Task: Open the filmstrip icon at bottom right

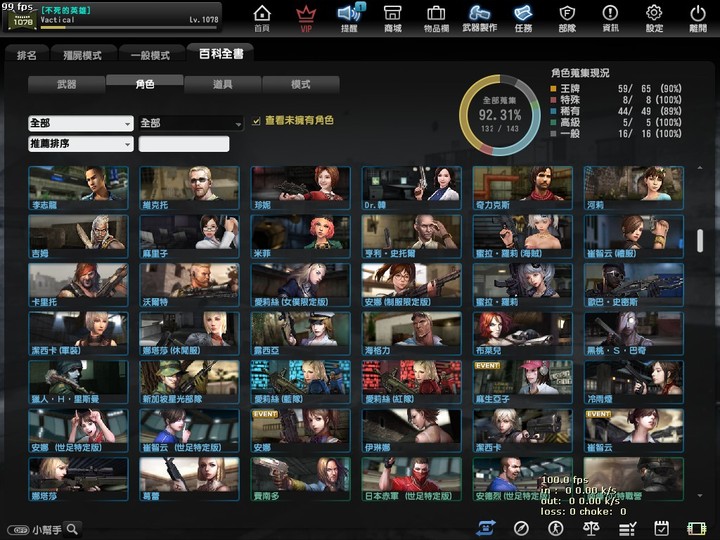Action: pyautogui.click(x=697, y=528)
